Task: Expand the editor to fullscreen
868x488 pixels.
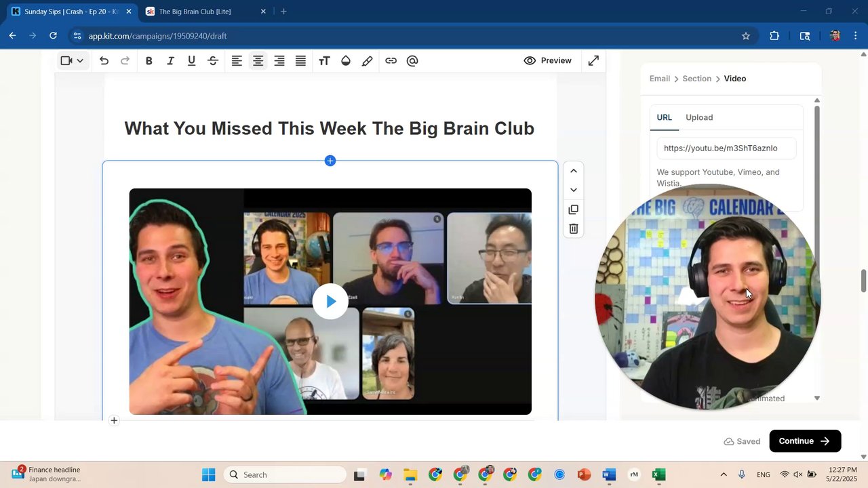Action: (x=593, y=61)
